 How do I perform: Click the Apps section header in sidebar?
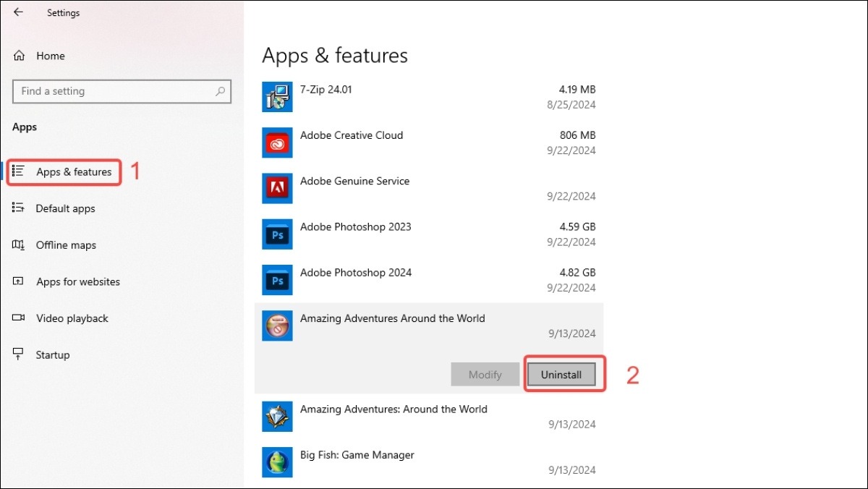pos(25,127)
